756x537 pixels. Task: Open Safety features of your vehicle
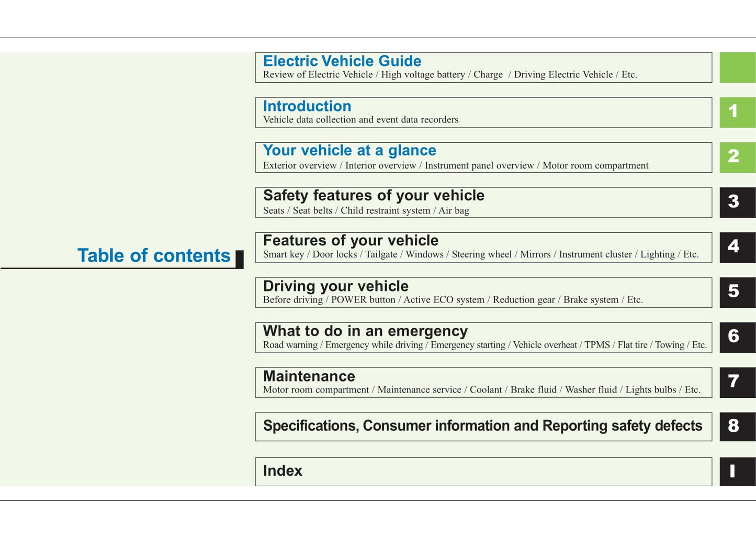(374, 196)
